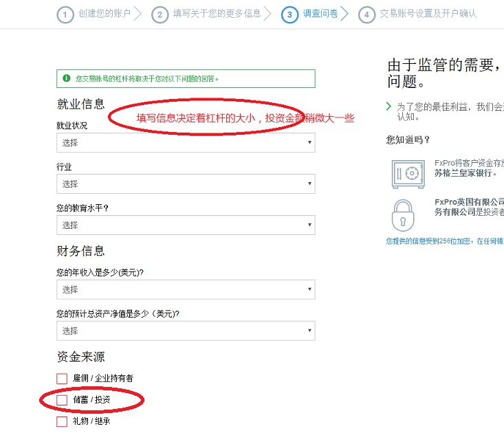Click the step 4 circle icon
The width and height of the screenshot is (504, 433).
point(367,14)
